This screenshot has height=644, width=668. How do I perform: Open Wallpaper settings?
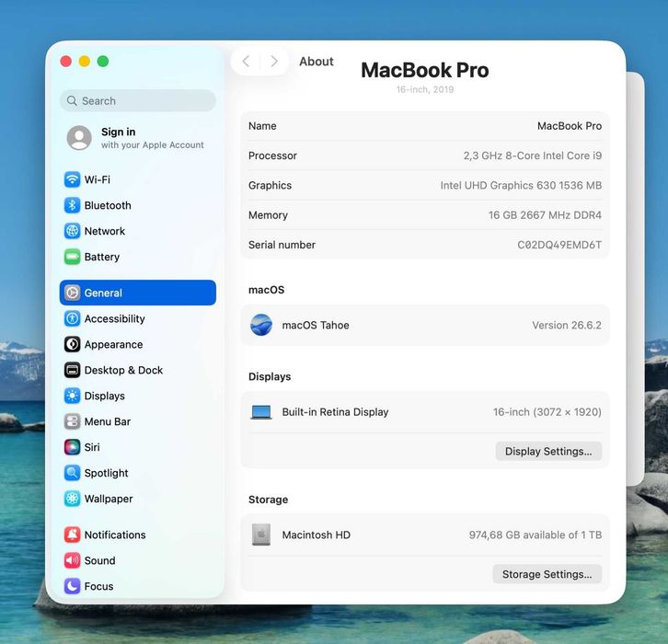(138, 499)
